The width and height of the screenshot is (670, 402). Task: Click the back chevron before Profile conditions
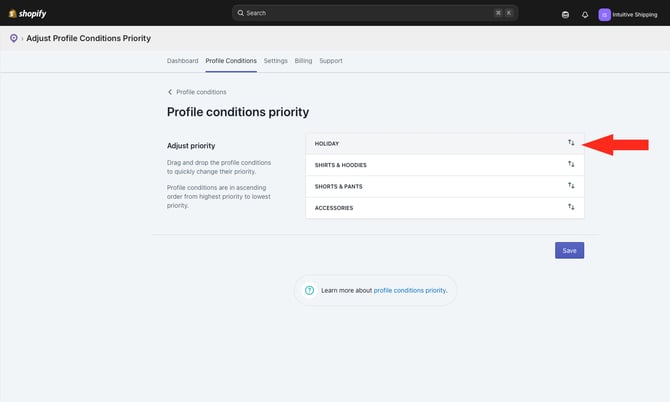click(170, 92)
